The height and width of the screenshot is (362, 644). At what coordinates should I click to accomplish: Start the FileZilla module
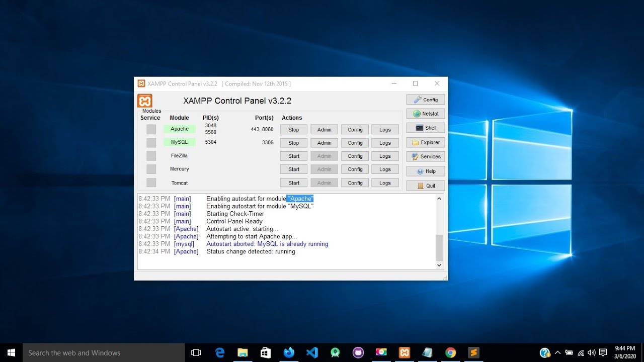(x=294, y=156)
